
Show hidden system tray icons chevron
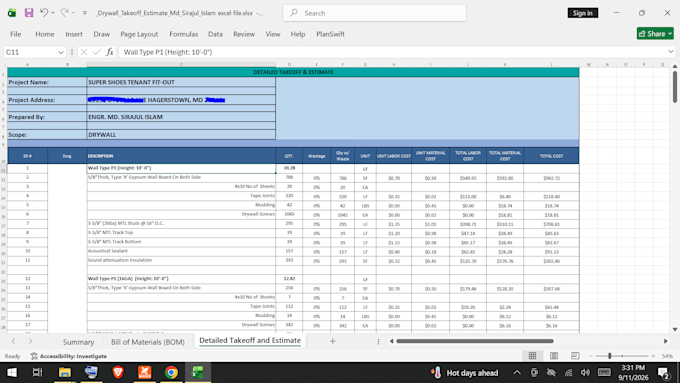[x=517, y=373]
